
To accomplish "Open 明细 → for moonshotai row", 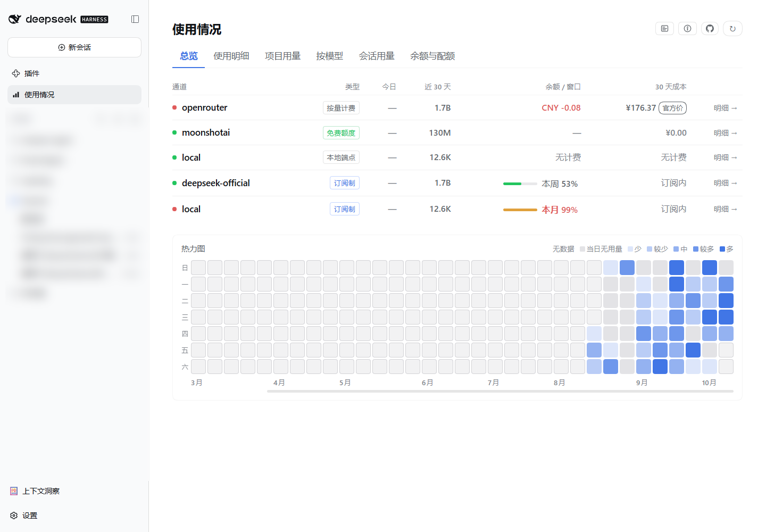I will (x=725, y=133).
